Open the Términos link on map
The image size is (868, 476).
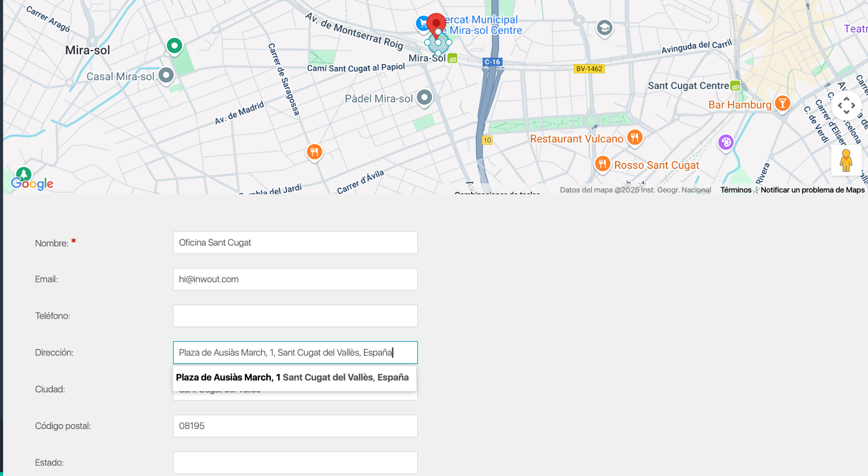click(736, 190)
